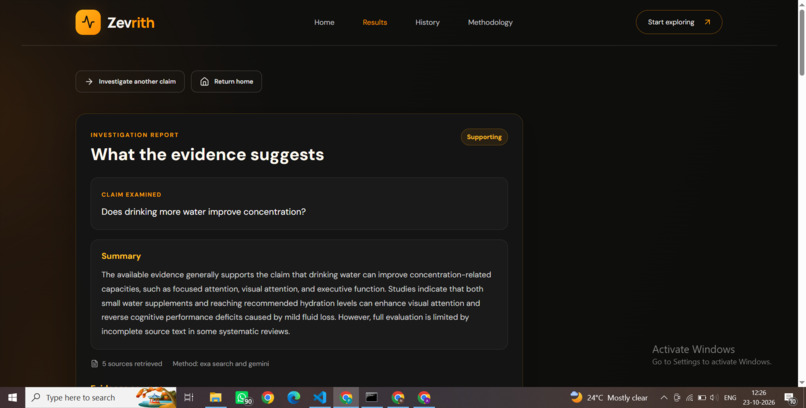Open the terminal window in taskbar
This screenshot has height=408, width=806.
pyautogui.click(x=372, y=397)
